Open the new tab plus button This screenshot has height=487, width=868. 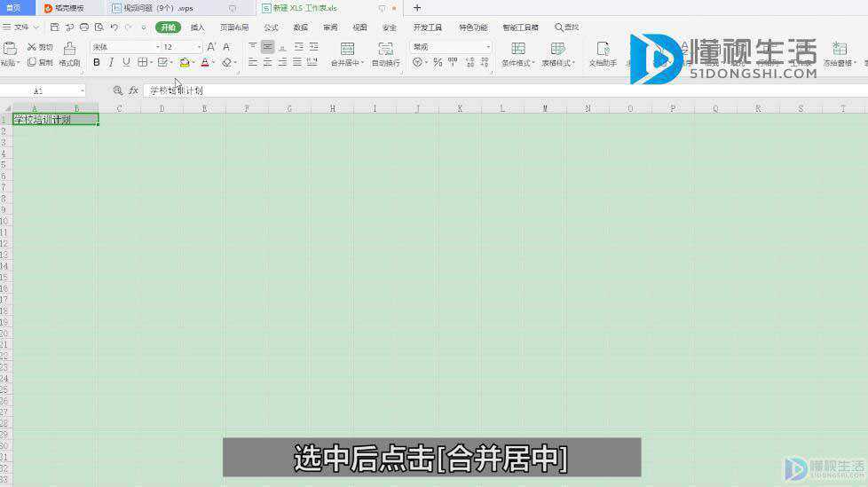(417, 8)
